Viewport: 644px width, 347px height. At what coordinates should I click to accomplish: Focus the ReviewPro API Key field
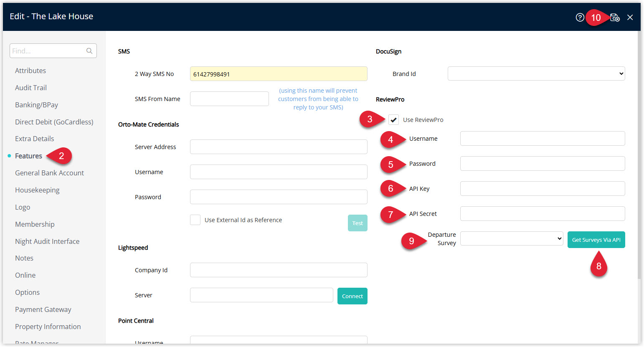point(543,189)
